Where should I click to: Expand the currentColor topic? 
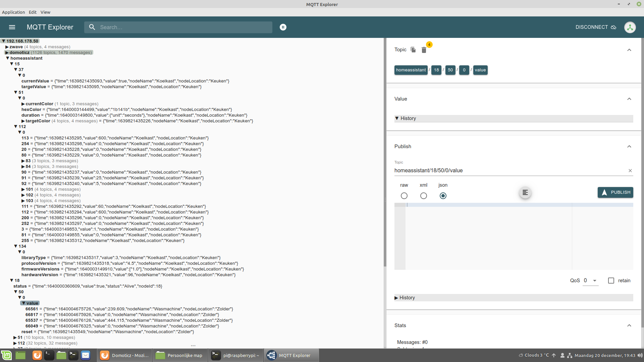point(23,104)
